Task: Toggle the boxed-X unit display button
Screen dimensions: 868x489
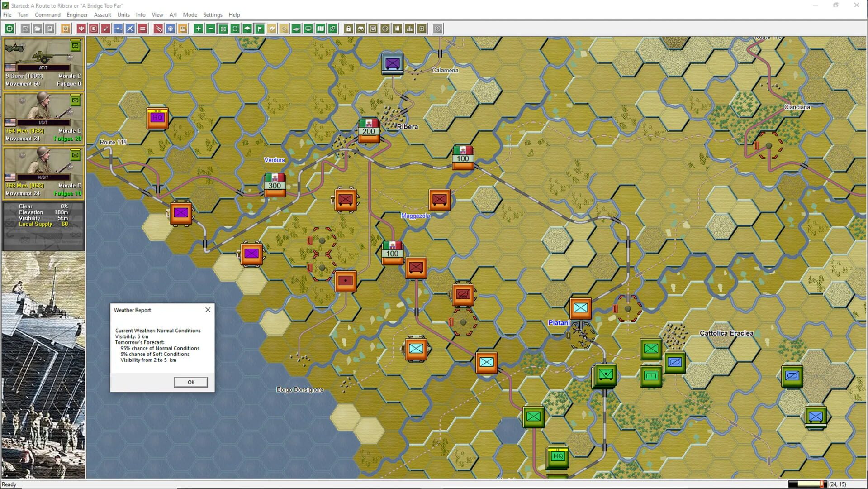Action: coord(223,29)
